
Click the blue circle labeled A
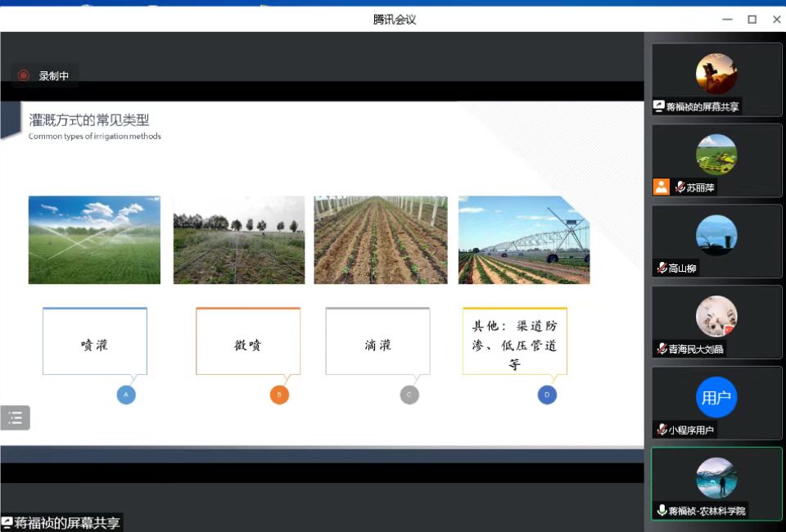coord(126,394)
